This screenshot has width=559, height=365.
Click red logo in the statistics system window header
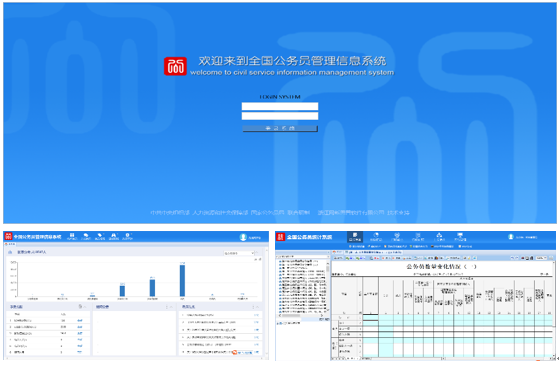pos(281,237)
